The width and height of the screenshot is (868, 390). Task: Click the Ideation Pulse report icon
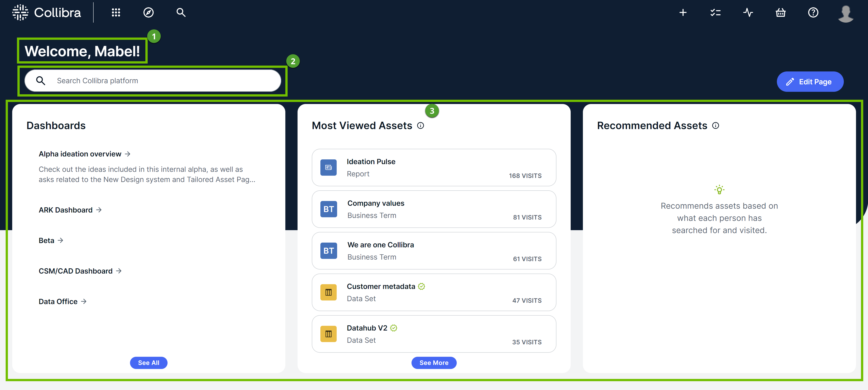click(328, 168)
